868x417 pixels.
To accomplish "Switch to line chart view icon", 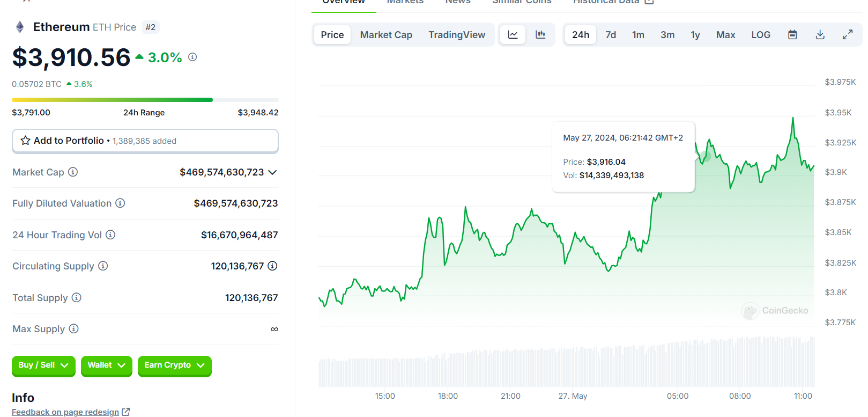I will tap(513, 35).
